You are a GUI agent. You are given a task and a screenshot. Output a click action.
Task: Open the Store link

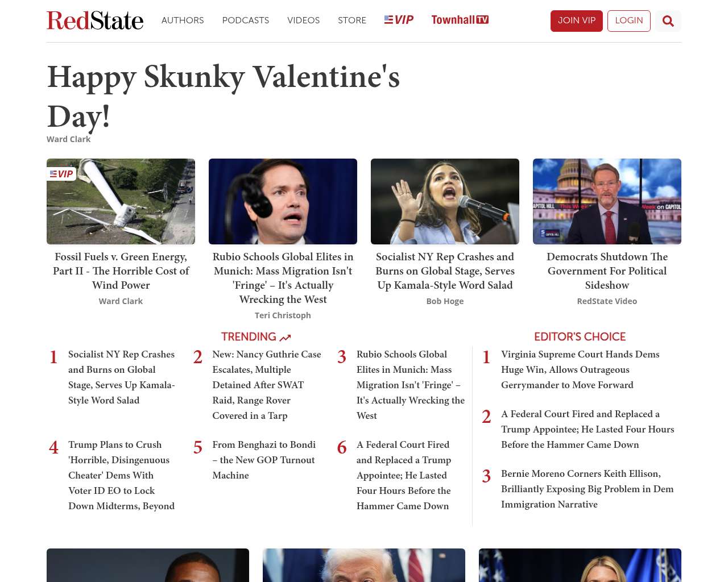click(352, 20)
